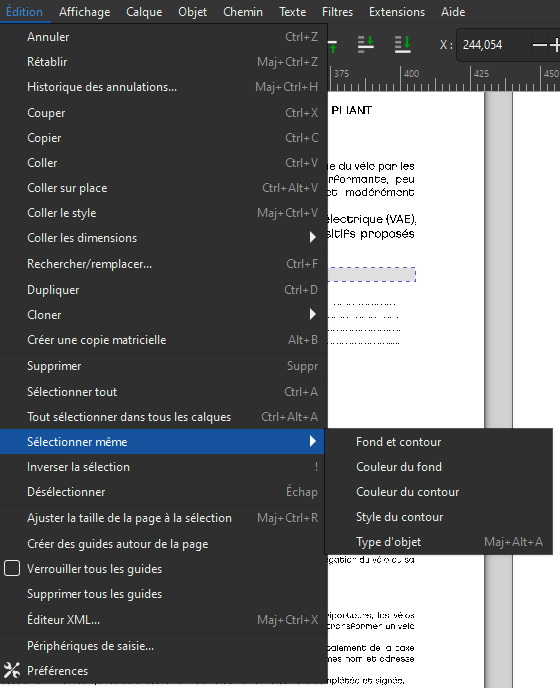The width and height of the screenshot is (560, 688).
Task: Select Style du contour in submenu
Action: point(439,517)
